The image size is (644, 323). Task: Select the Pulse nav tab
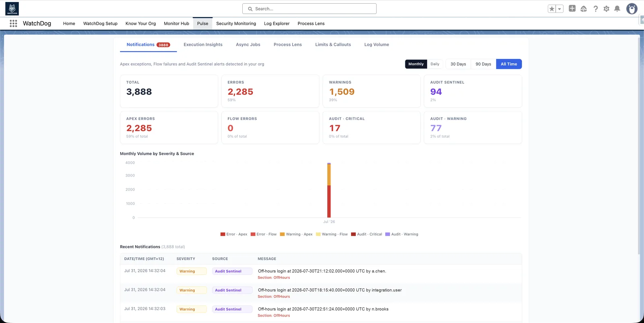point(202,23)
